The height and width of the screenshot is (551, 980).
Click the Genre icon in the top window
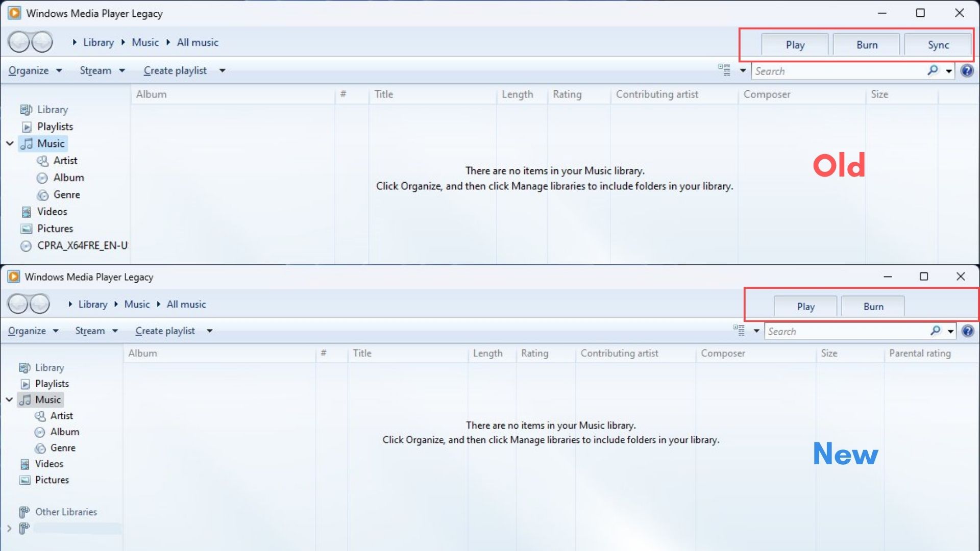click(43, 195)
